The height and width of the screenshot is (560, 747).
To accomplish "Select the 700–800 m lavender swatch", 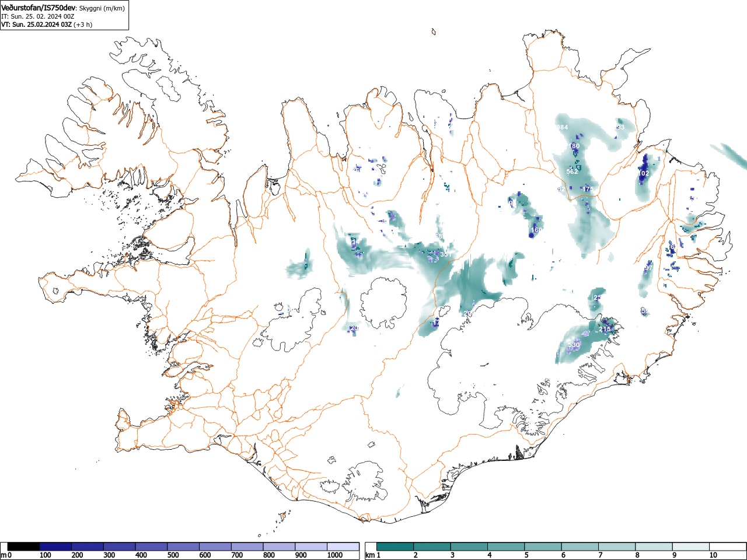I will point(247,547).
